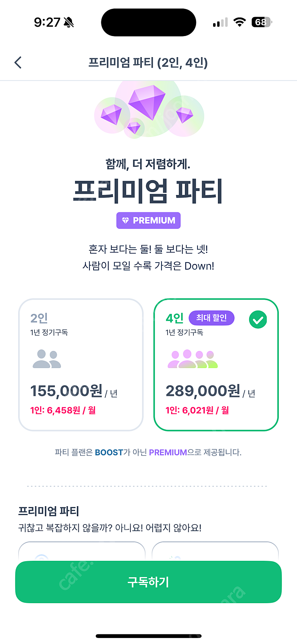Tap the small diamond gem on the right
Viewport: 297px width, 644px height.
(185, 115)
